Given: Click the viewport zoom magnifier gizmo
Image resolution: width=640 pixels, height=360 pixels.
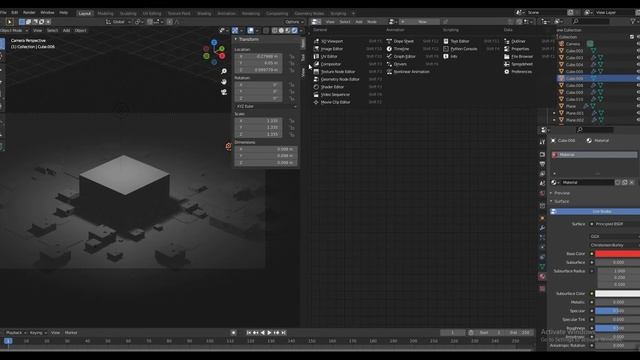Looking at the screenshot, I should click(x=224, y=71).
